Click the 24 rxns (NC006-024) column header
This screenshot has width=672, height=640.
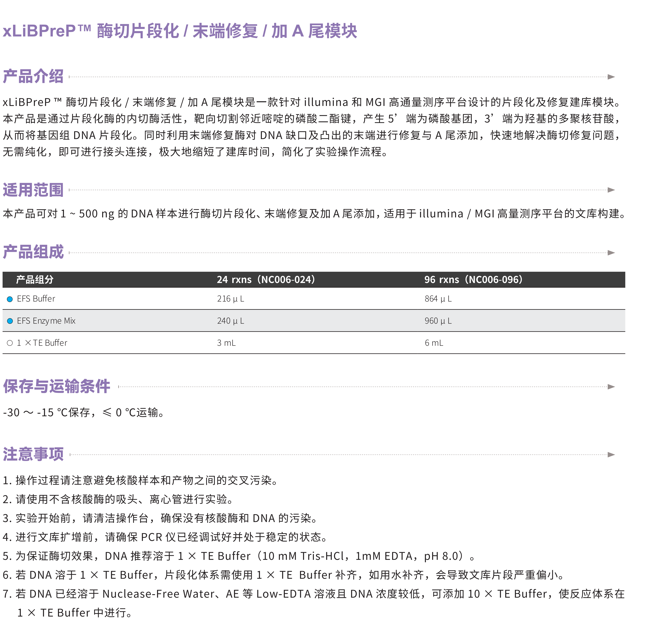(x=266, y=280)
